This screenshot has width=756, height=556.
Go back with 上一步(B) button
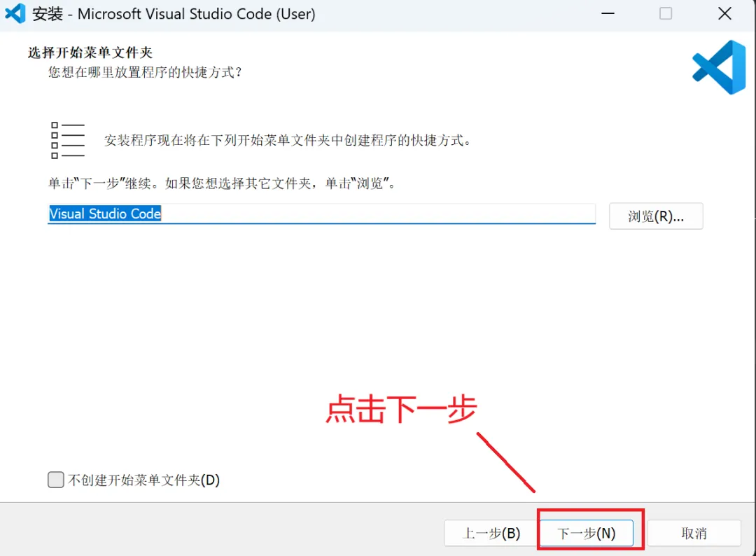point(491,533)
